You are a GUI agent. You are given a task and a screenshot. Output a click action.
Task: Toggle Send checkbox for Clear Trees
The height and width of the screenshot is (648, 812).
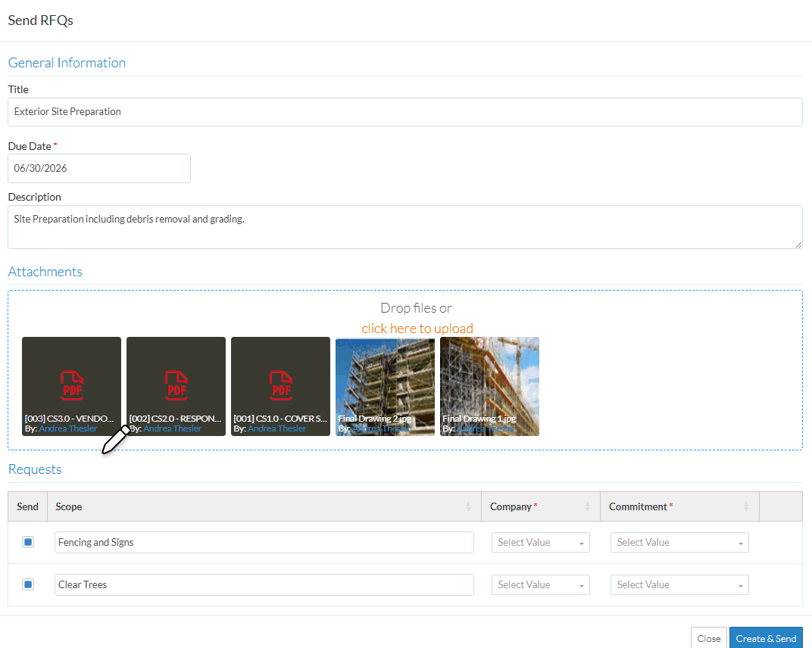pyautogui.click(x=28, y=584)
